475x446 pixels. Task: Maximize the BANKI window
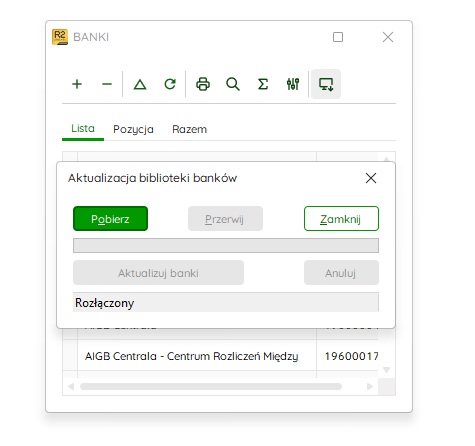click(338, 37)
